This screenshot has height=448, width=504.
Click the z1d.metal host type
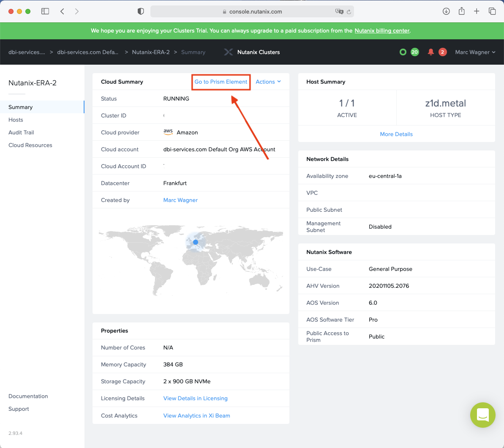pos(446,103)
